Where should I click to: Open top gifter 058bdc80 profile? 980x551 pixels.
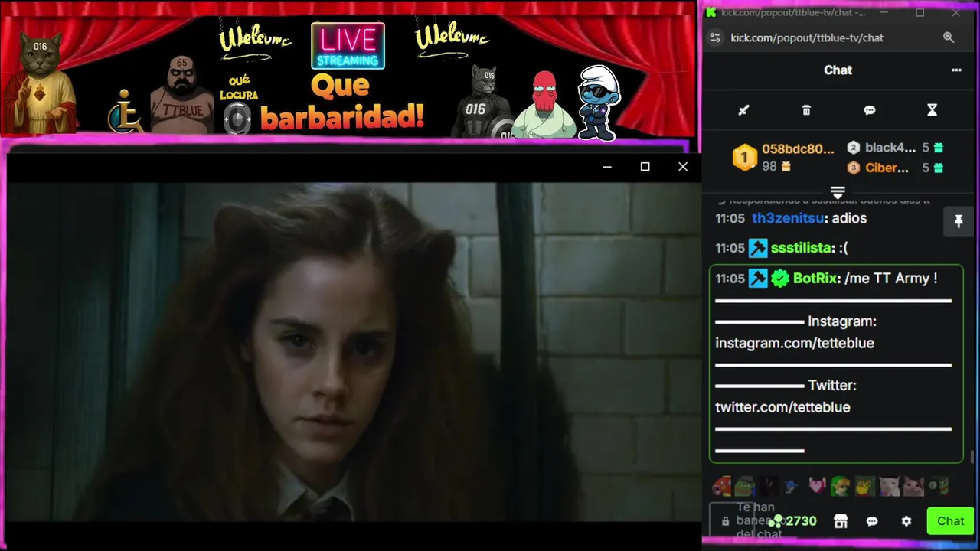pyautogui.click(x=798, y=148)
